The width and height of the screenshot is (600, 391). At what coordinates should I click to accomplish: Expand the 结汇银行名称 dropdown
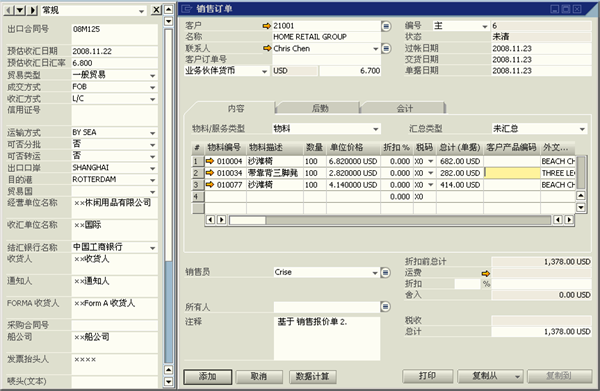(153, 248)
